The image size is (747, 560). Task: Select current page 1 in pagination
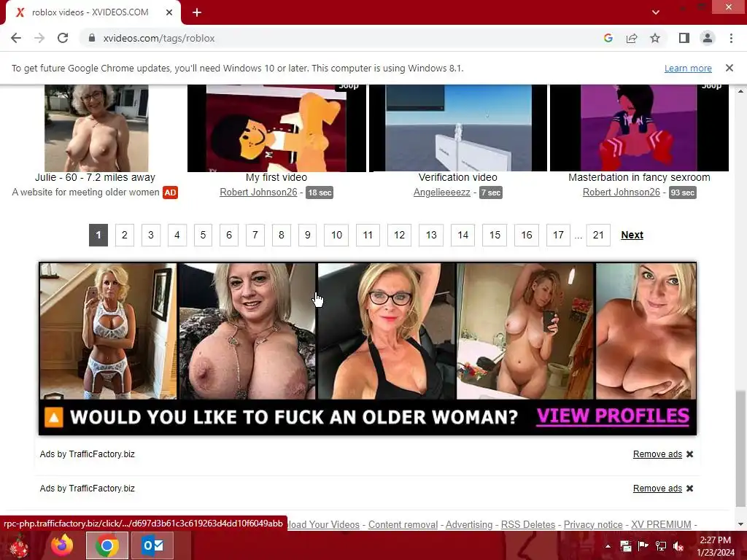[x=98, y=235]
